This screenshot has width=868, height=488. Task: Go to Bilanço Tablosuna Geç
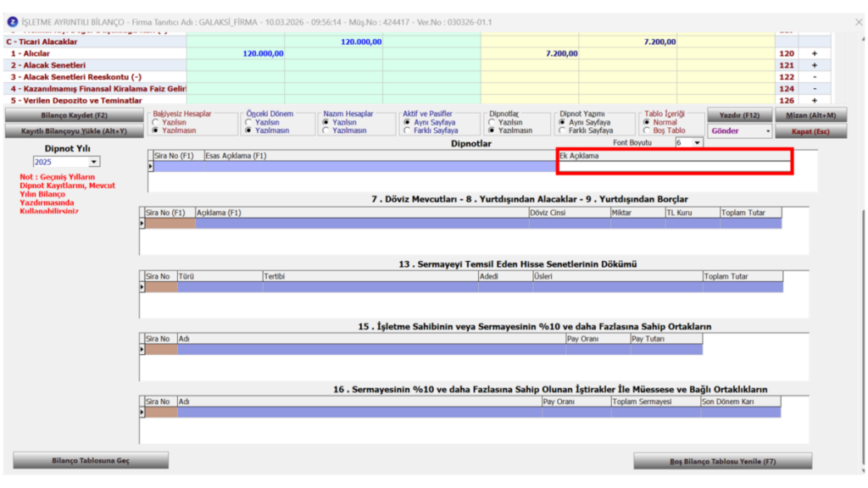[x=91, y=460]
